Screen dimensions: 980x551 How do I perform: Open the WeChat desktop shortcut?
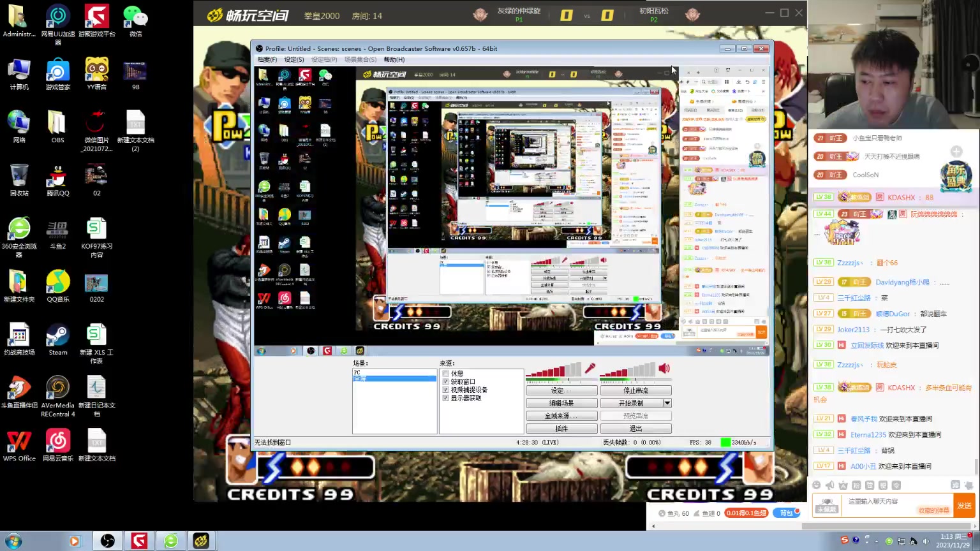135,21
